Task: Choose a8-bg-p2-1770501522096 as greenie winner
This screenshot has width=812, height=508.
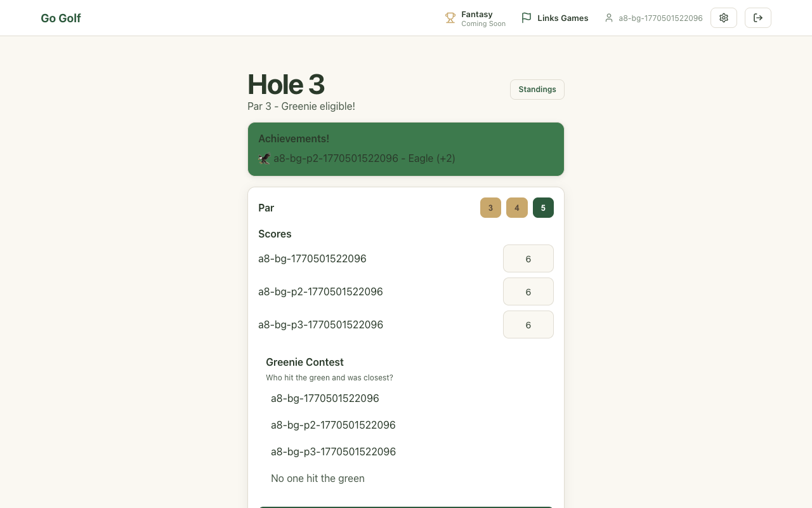Action: (333, 425)
